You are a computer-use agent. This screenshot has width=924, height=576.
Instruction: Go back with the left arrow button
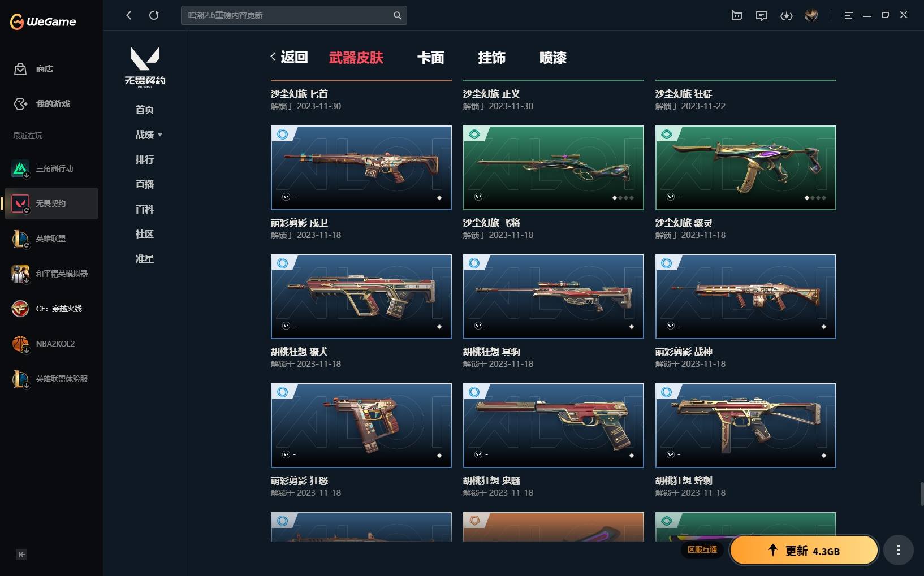point(129,15)
